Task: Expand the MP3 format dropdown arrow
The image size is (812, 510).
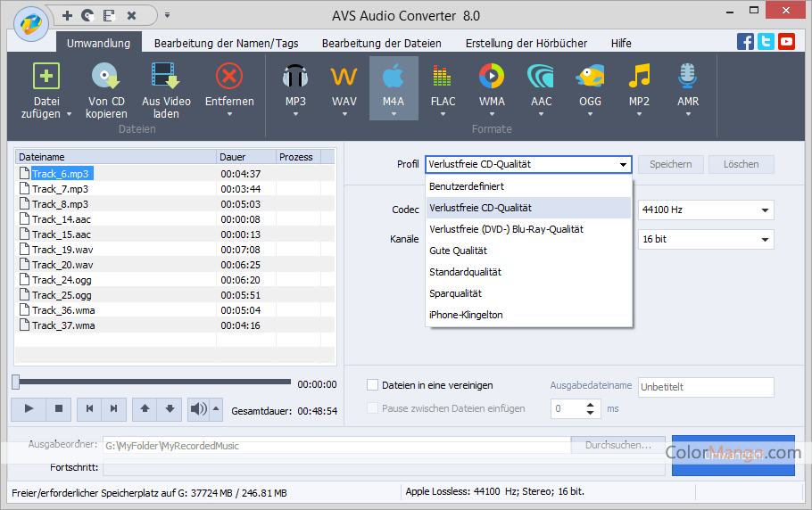Action: [x=295, y=114]
